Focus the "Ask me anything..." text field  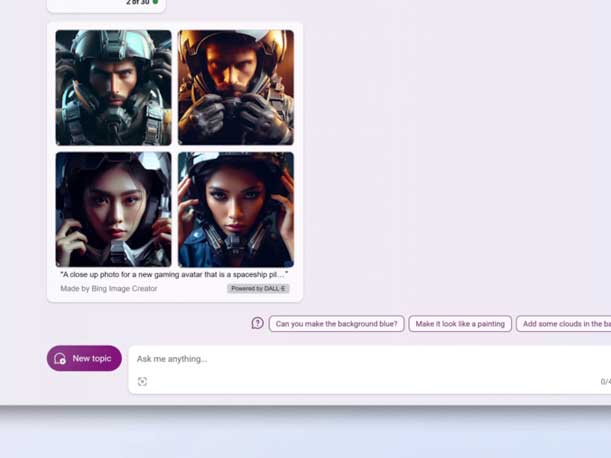[x=300, y=359]
